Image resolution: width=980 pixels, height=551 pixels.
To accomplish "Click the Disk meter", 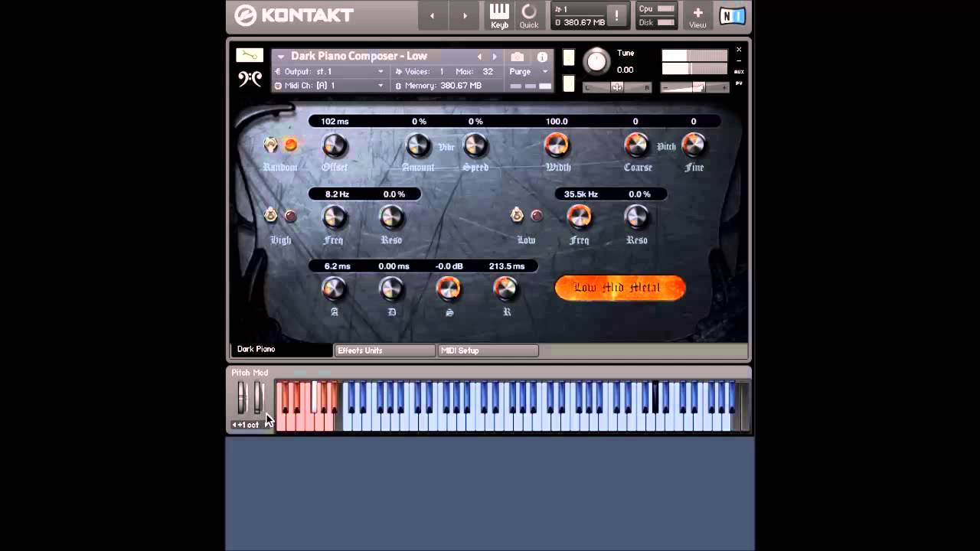I will point(657,22).
